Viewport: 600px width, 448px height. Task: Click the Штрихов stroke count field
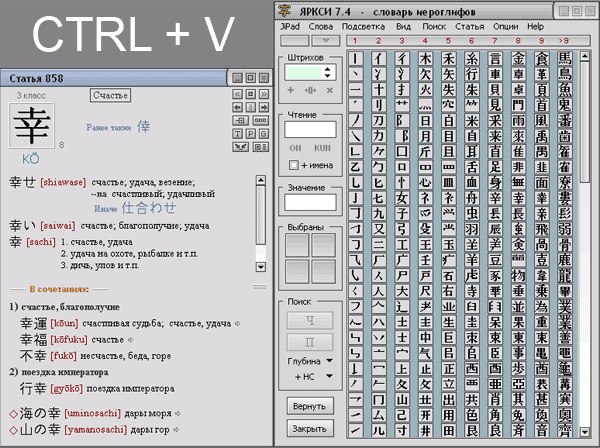[304, 72]
